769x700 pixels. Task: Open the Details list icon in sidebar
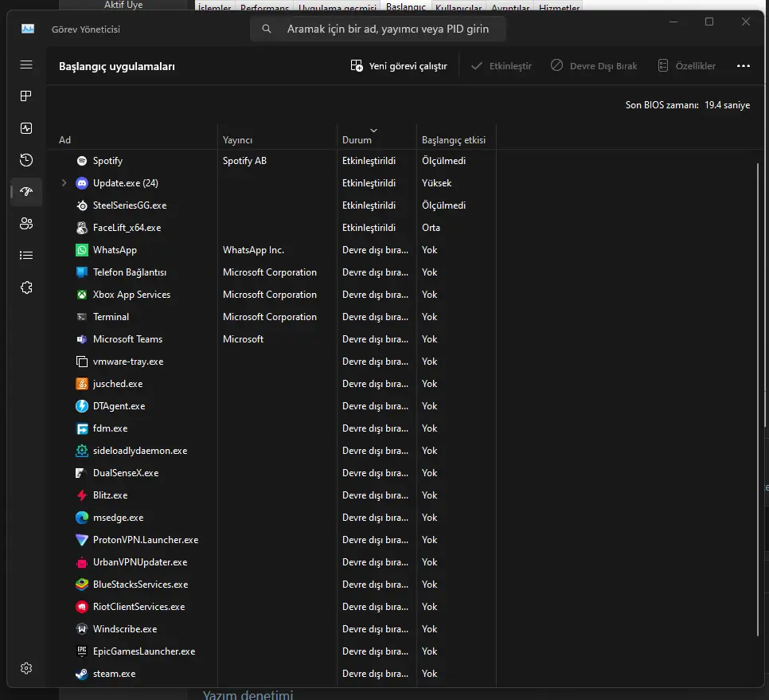pyautogui.click(x=26, y=256)
